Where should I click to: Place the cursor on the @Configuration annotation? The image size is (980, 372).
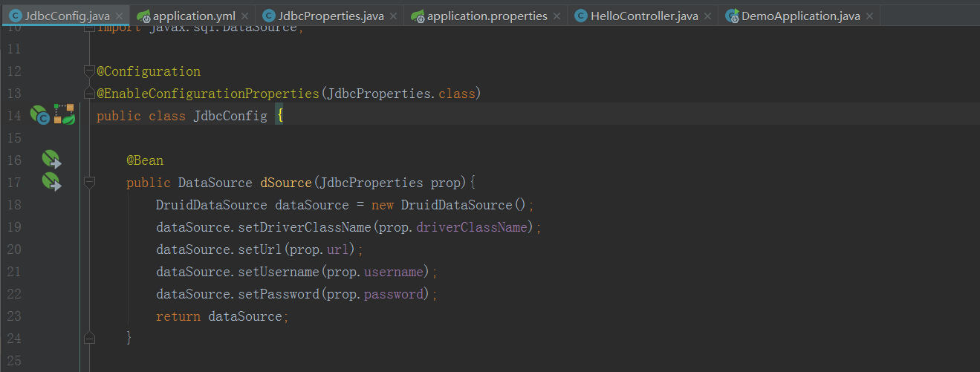pos(149,71)
